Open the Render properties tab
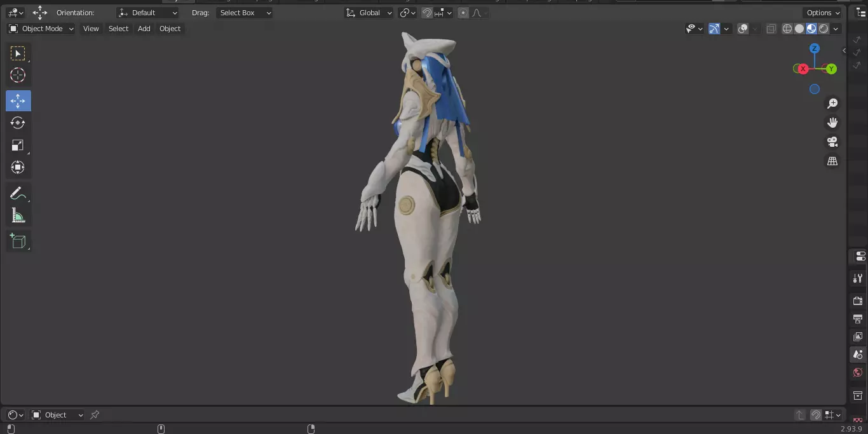The image size is (868, 434). [858, 301]
